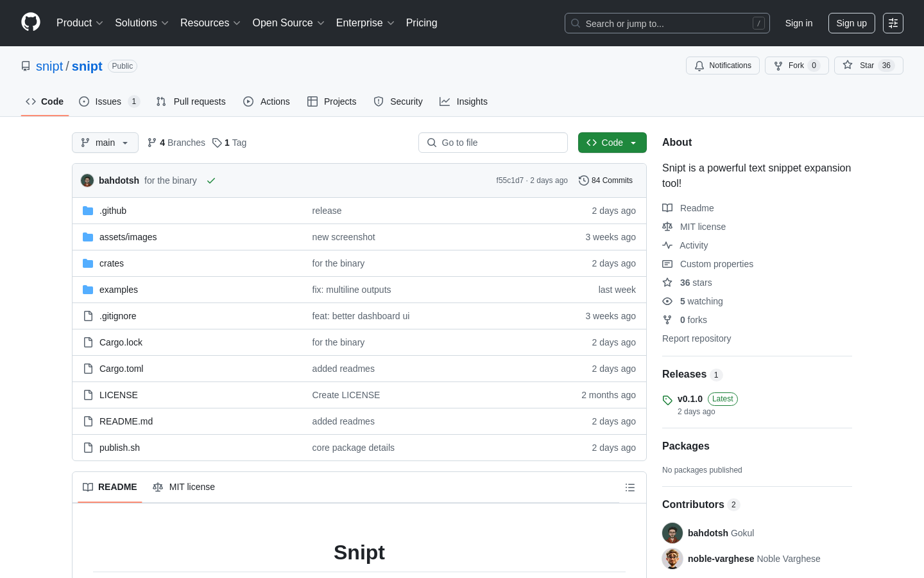The image size is (924, 578).
Task: Open the LICENSE file
Action: point(119,395)
